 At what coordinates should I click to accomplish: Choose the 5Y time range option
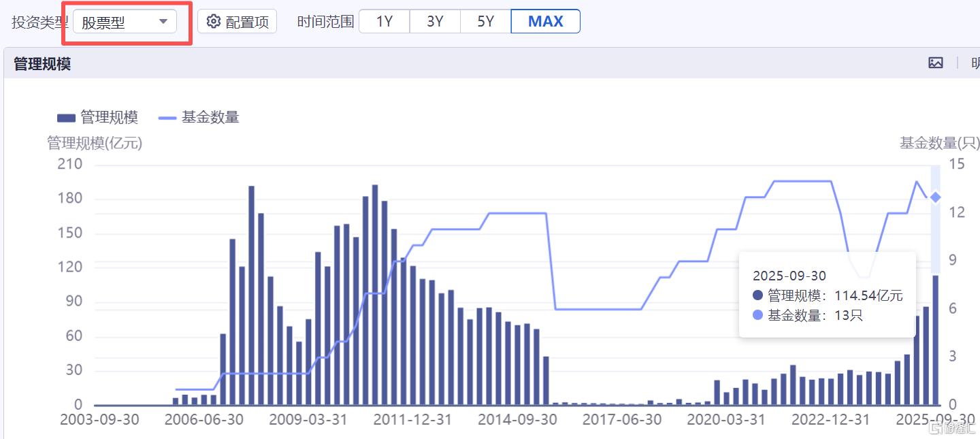485,22
